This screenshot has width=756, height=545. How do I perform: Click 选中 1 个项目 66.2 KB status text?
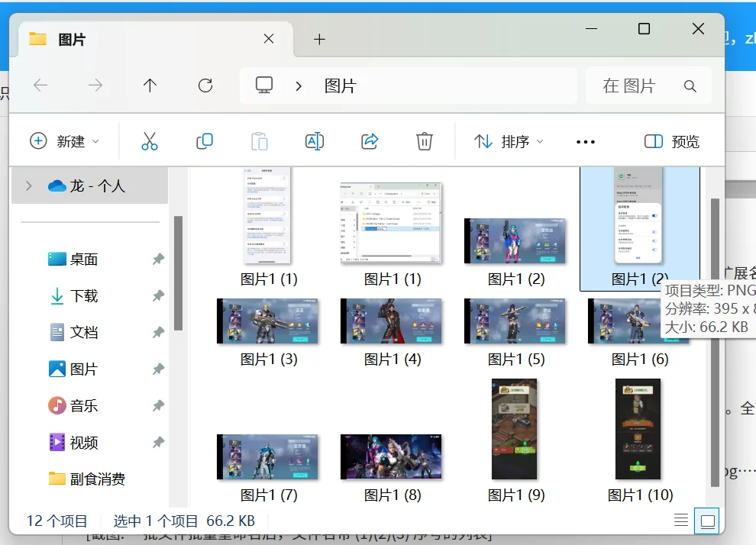[184, 521]
